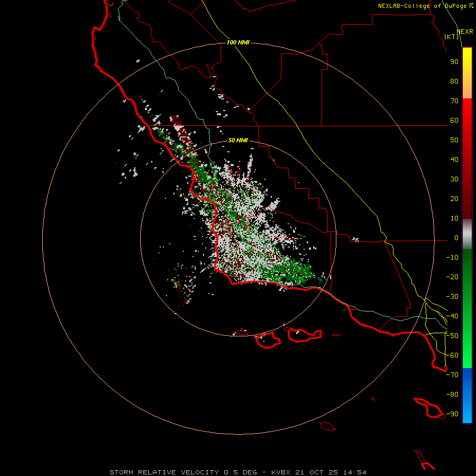Screen dimensions: 476x476
Task: Click the 60 value on the velocity scale
Action: pos(454,121)
